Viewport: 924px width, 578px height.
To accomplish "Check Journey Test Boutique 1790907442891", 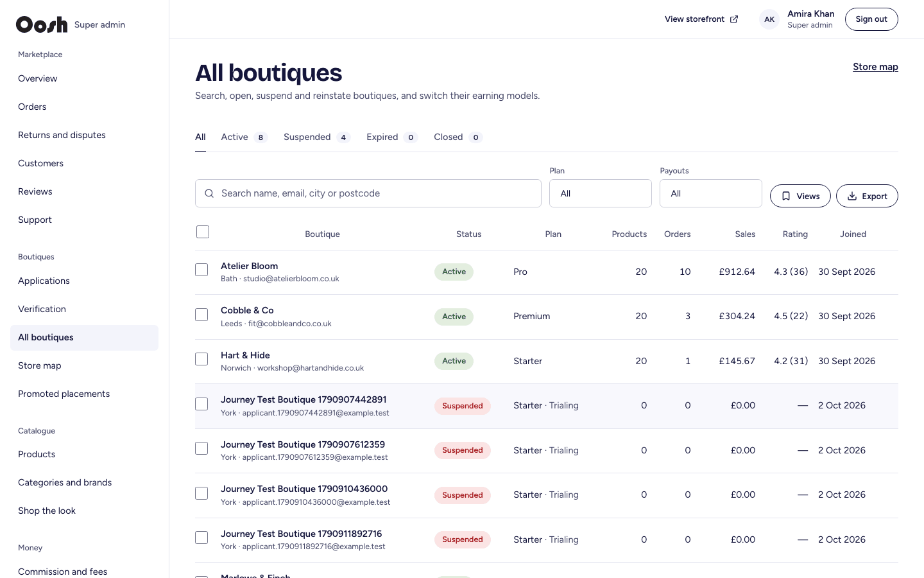I will click(201, 404).
